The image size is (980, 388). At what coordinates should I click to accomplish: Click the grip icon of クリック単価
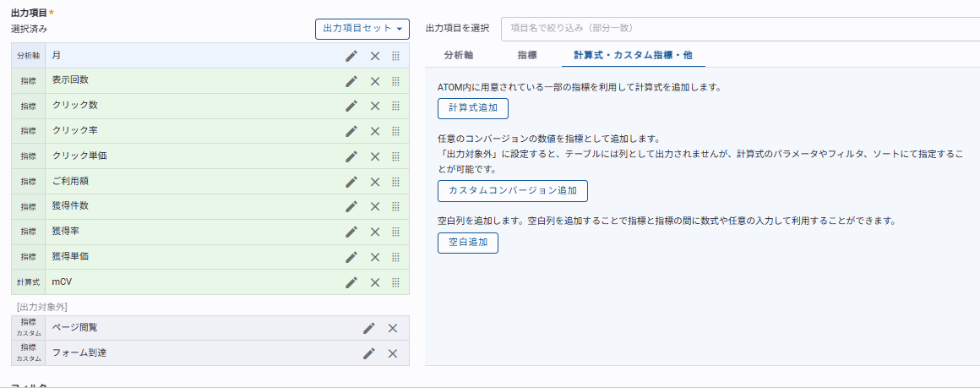coord(395,156)
